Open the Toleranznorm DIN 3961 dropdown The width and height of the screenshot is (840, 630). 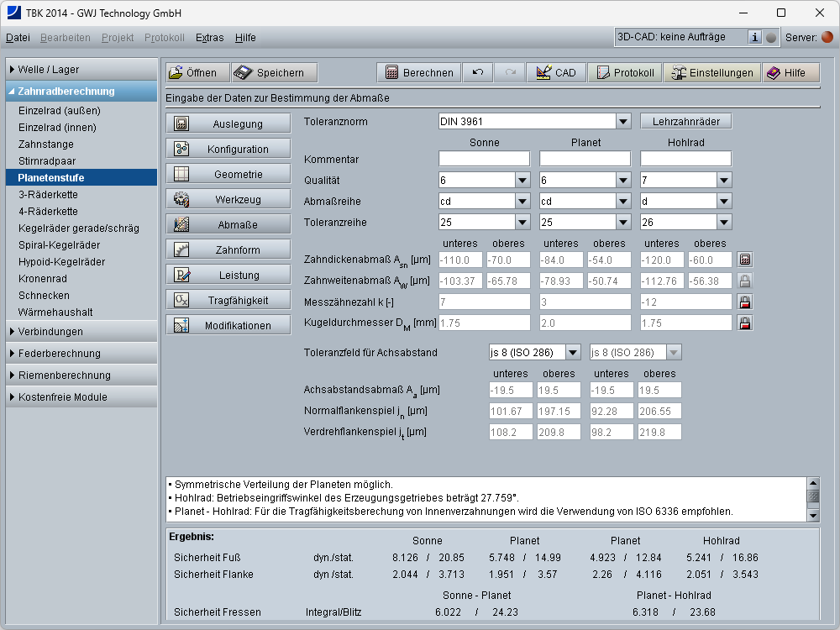pyautogui.click(x=622, y=122)
